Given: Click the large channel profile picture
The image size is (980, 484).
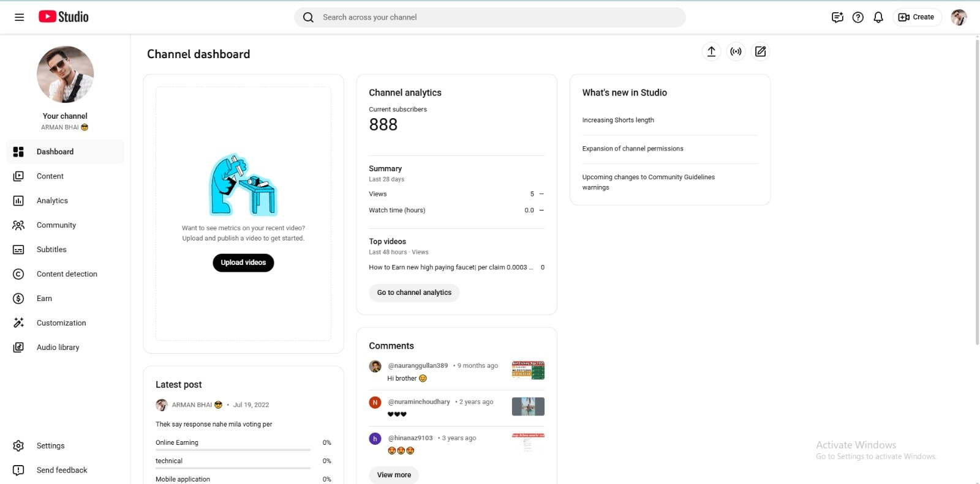Looking at the screenshot, I should [x=65, y=74].
